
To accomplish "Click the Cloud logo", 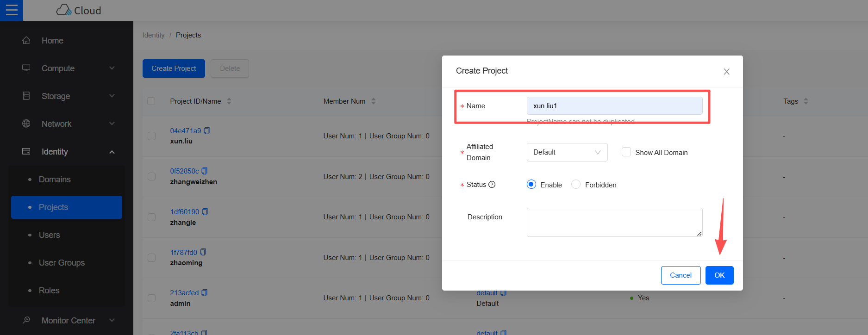I will coord(78,10).
